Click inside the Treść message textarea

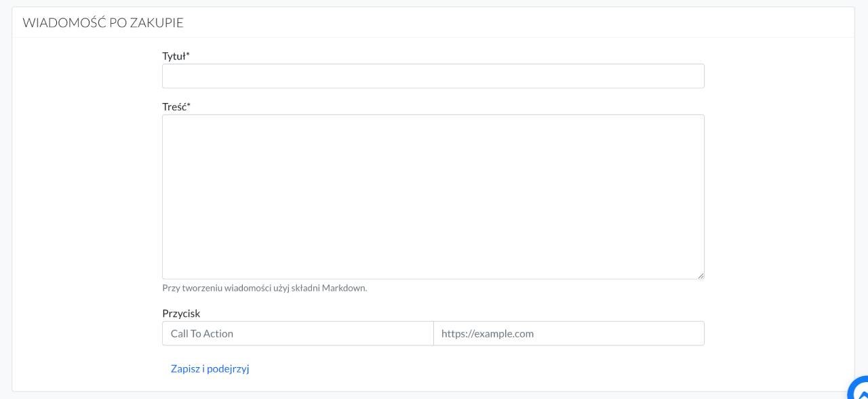[433, 196]
